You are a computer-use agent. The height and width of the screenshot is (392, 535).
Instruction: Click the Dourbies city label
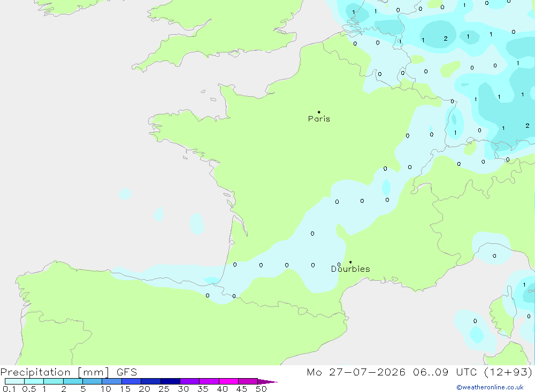350,269
